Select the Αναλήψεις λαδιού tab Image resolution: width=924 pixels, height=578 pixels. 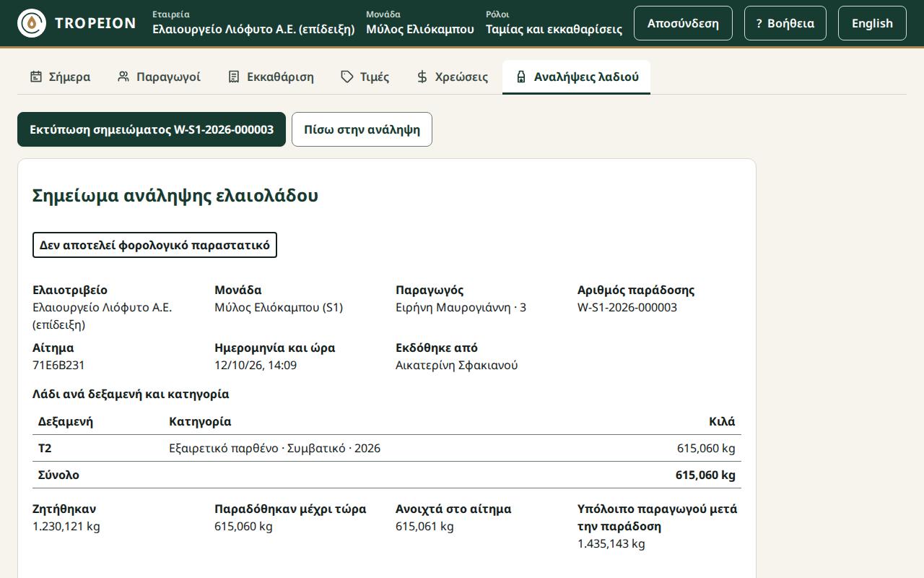click(576, 77)
